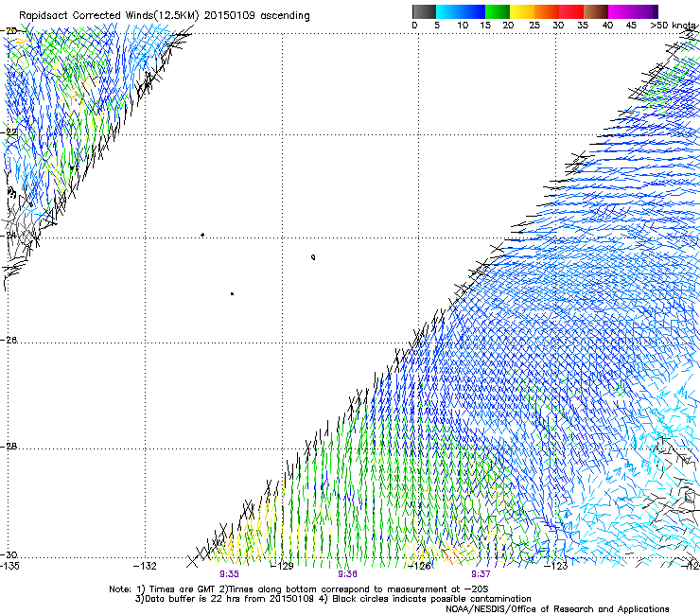Click the purple 9:35 time label
Screen dimensions: 700x615
(x=229, y=574)
